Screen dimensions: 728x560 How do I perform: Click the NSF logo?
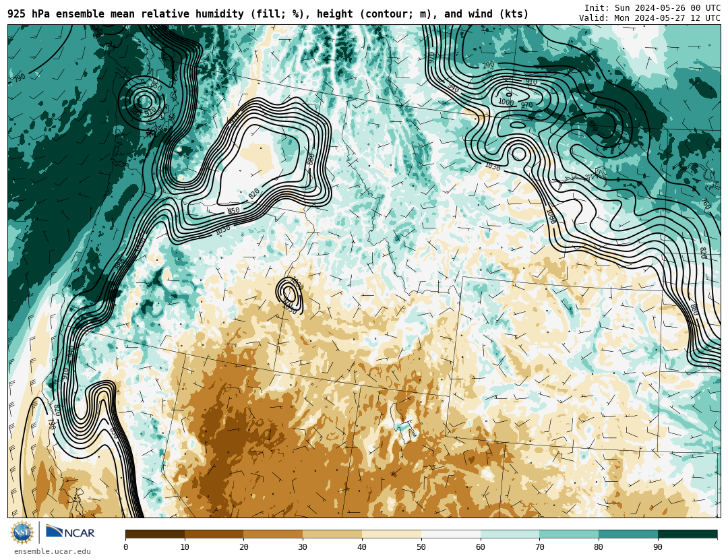pos(22,532)
